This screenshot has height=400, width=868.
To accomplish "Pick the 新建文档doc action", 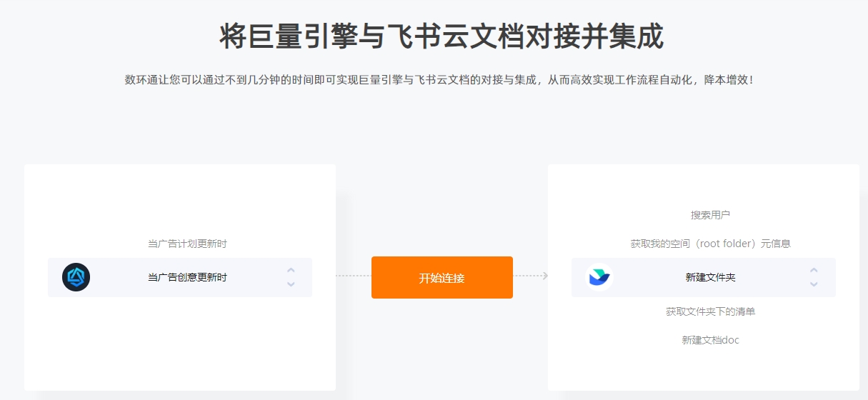I will pos(710,340).
